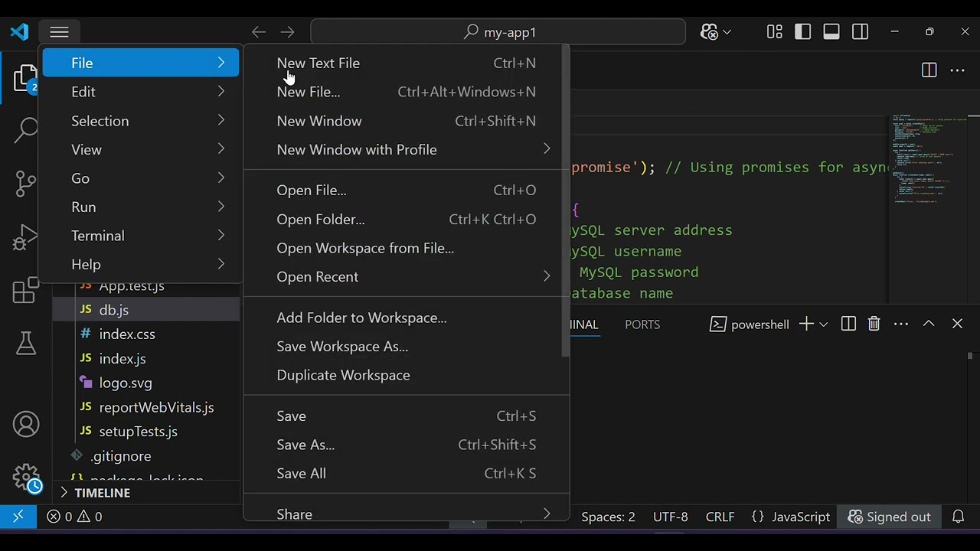Open Source Control view in activity bar

[25, 184]
